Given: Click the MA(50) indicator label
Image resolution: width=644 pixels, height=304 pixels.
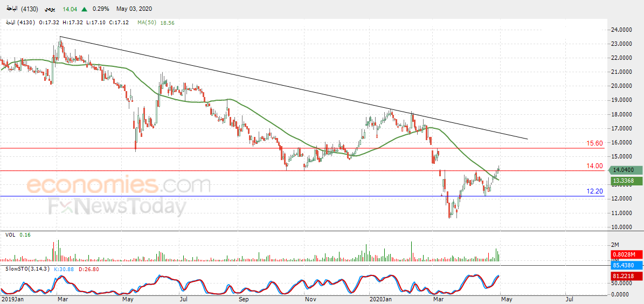Looking at the screenshot, I should 148,23.
